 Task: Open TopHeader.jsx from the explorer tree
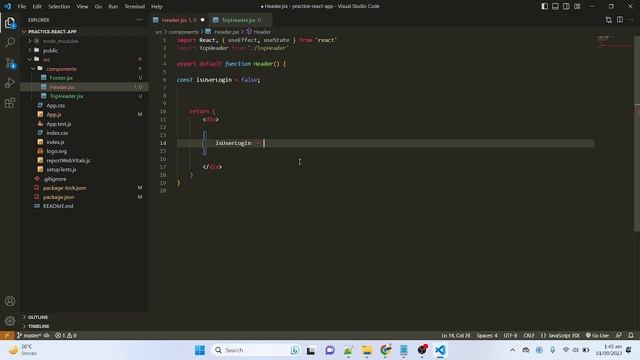coord(66,96)
